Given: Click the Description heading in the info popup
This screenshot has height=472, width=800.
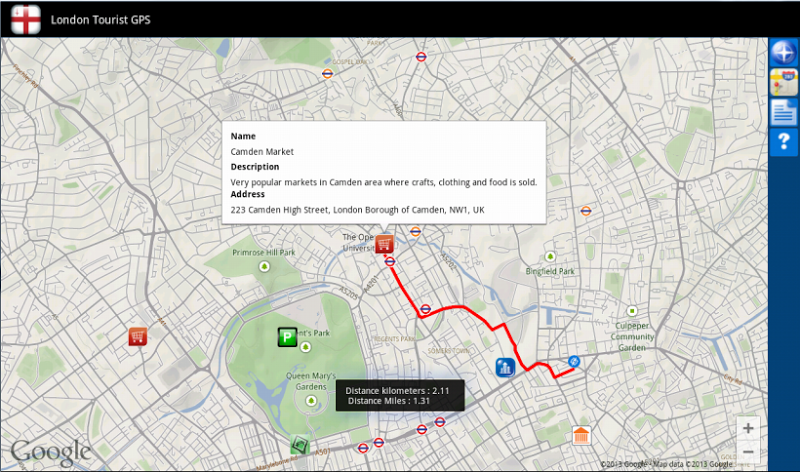Looking at the screenshot, I should pos(255,167).
